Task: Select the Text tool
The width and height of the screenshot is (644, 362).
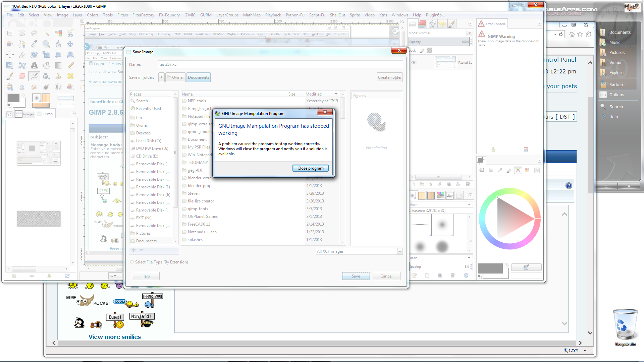Action: 34,65
